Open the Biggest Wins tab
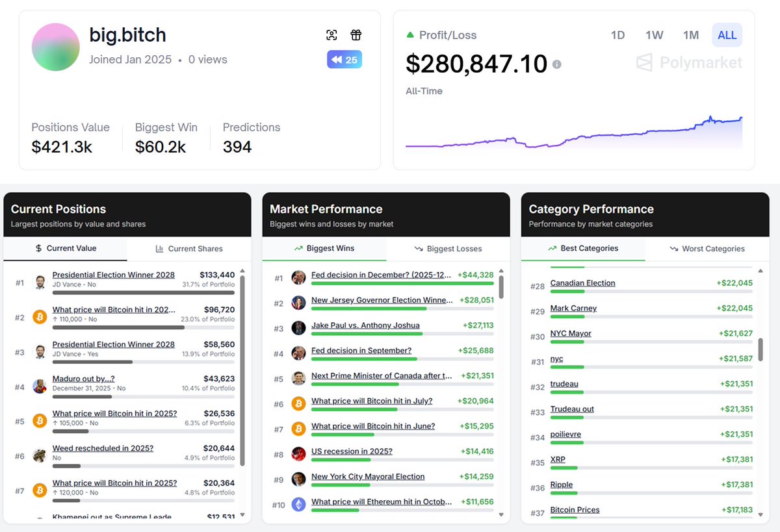This screenshot has height=532, width=780. click(x=324, y=248)
